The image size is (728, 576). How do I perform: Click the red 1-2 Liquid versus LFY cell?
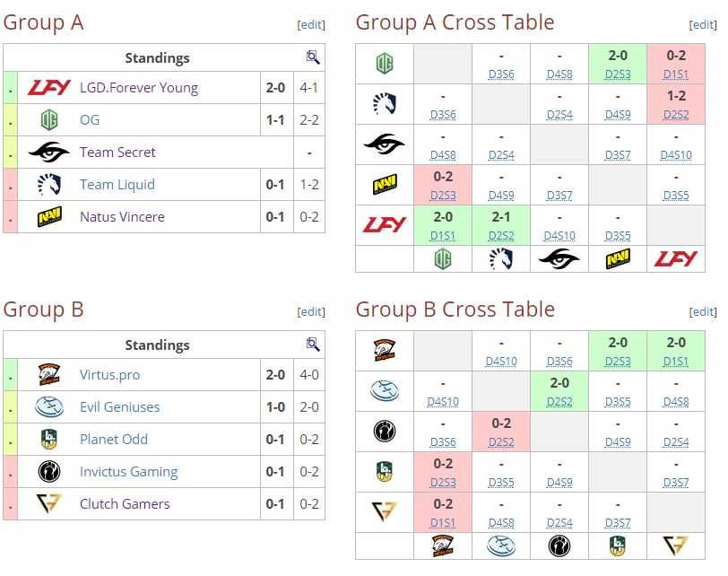[675, 103]
